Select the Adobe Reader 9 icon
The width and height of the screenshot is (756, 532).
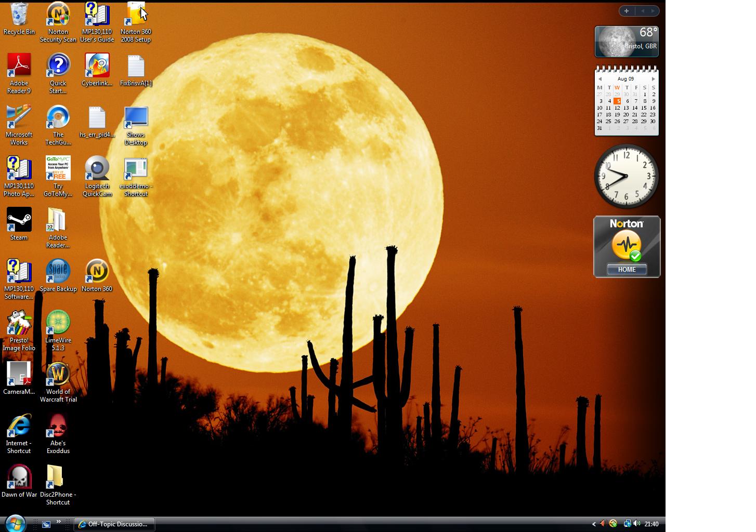pyautogui.click(x=19, y=66)
